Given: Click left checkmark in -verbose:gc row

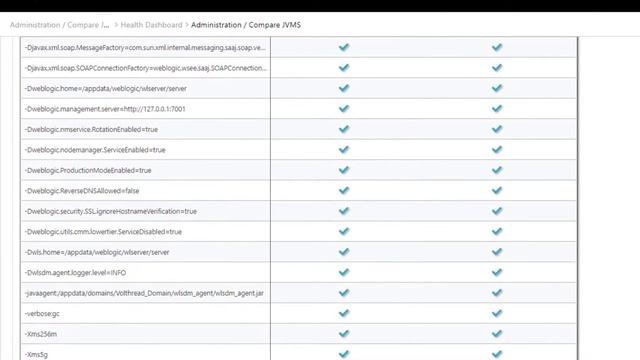Looking at the screenshot, I should click(344, 313).
